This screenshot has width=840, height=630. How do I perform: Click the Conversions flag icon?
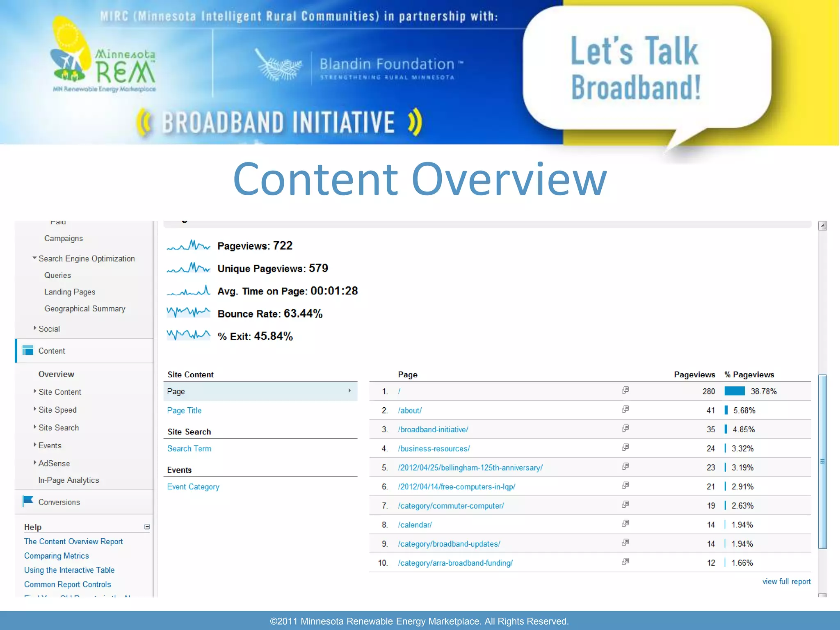[x=28, y=501]
